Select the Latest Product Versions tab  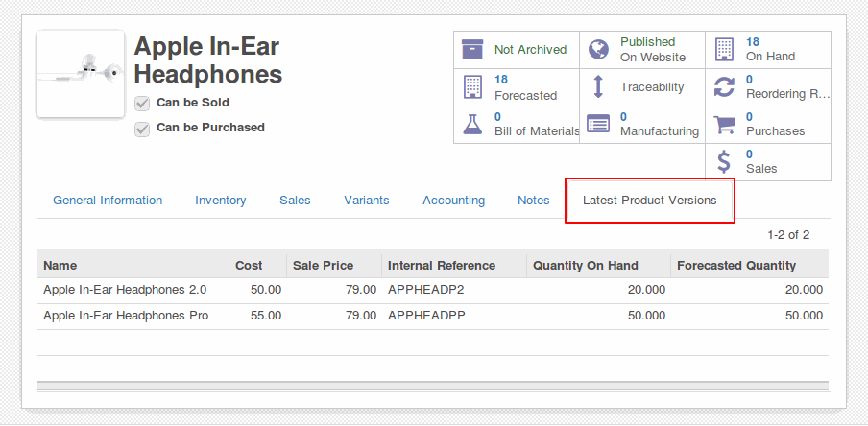coord(649,201)
